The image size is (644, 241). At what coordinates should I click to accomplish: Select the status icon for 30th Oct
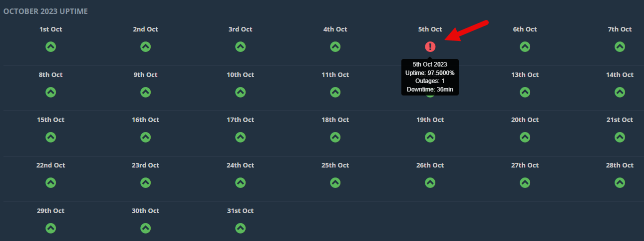(145, 228)
